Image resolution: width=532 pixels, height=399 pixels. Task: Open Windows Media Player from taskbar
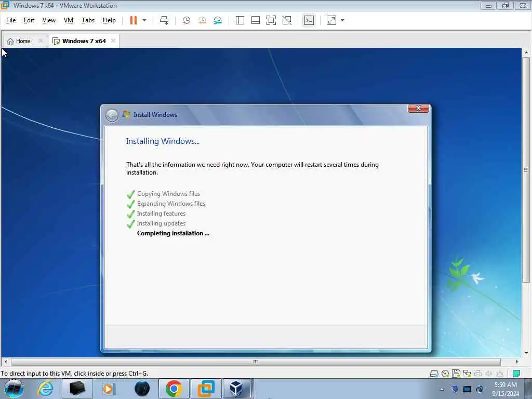pos(109,389)
